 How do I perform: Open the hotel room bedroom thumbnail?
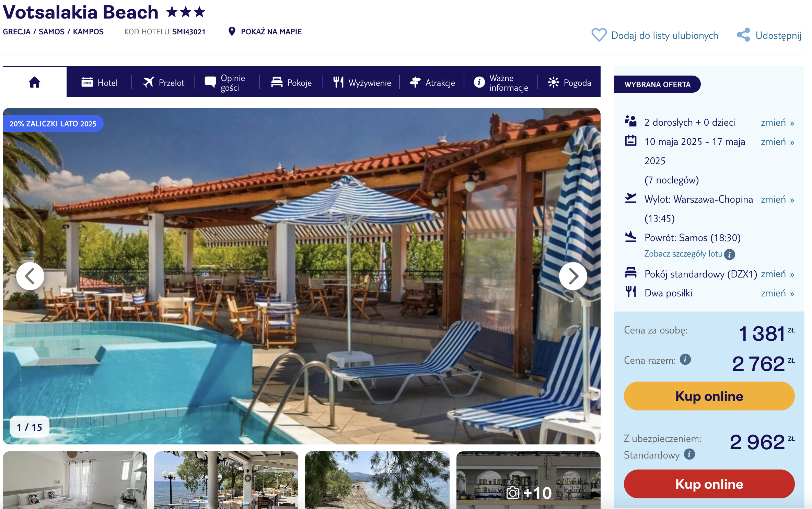pyautogui.click(x=75, y=480)
